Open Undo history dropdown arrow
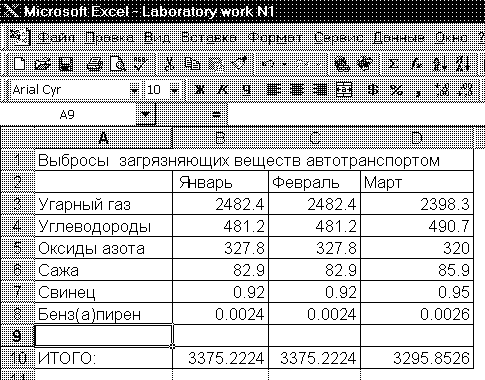The image size is (485, 380). (x=285, y=63)
